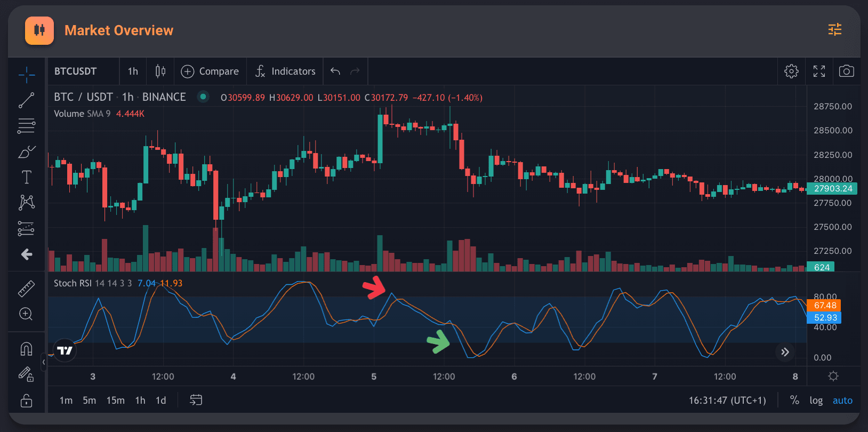The width and height of the screenshot is (868, 432).
Task: Take a chart snapshot with camera icon
Action: tap(846, 71)
